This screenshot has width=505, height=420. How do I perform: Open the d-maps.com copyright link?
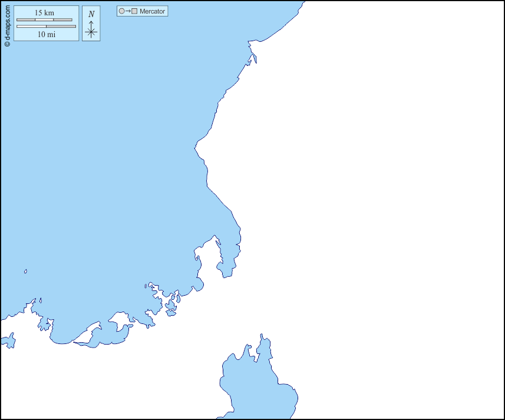(x=7, y=25)
